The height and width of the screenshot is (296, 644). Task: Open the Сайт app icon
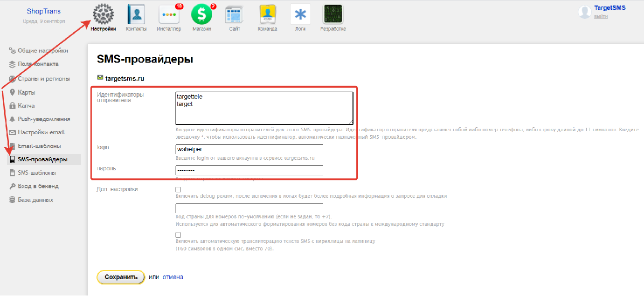(x=234, y=15)
